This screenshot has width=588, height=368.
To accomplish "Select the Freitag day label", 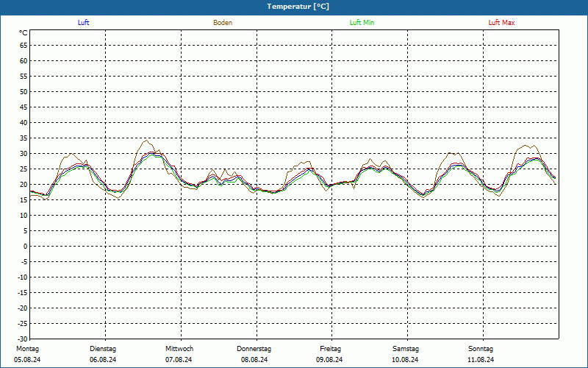I will coord(330,349).
